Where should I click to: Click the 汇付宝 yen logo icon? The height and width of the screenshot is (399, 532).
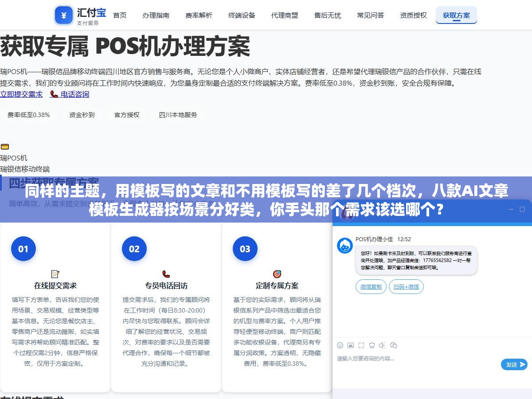[63, 16]
